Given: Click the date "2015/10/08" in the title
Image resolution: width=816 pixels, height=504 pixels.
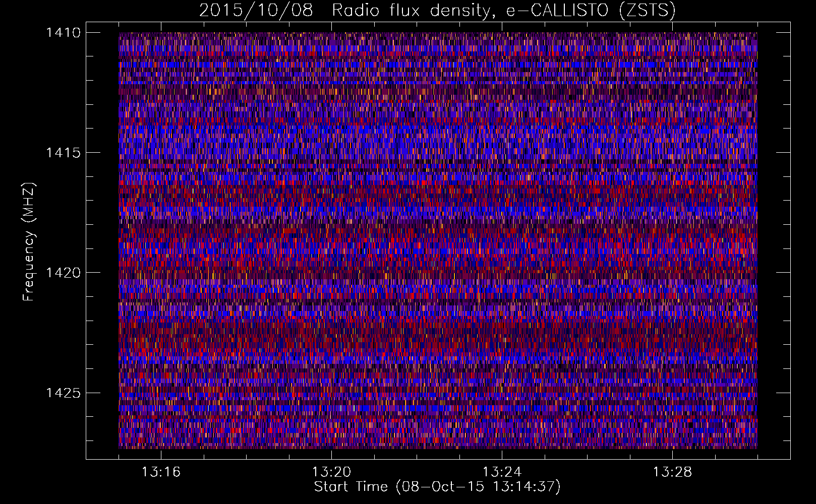Looking at the screenshot, I should tap(256, 11).
